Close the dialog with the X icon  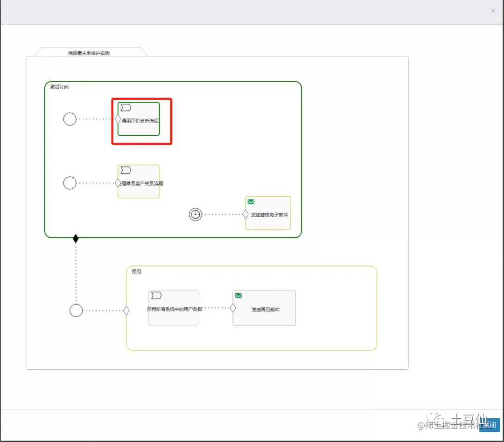coord(493,11)
